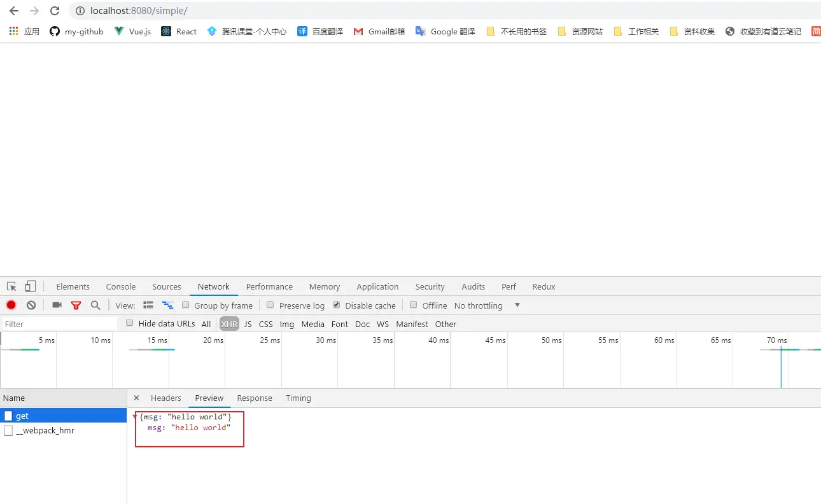Open the 腾讯课堂-个人中心 bookmark
This screenshot has height=504, width=821.
[247, 31]
